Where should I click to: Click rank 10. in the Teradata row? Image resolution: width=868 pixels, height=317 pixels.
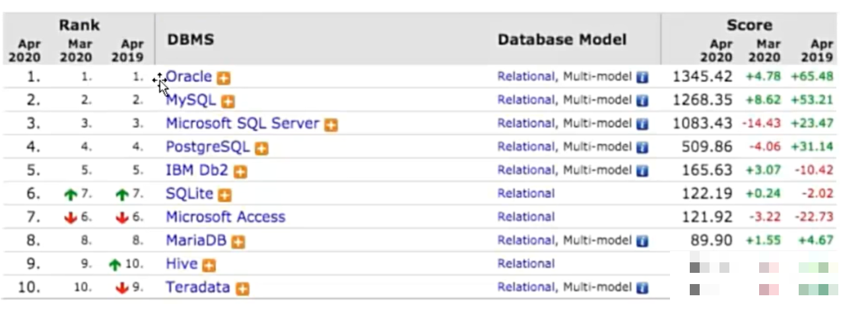29,287
